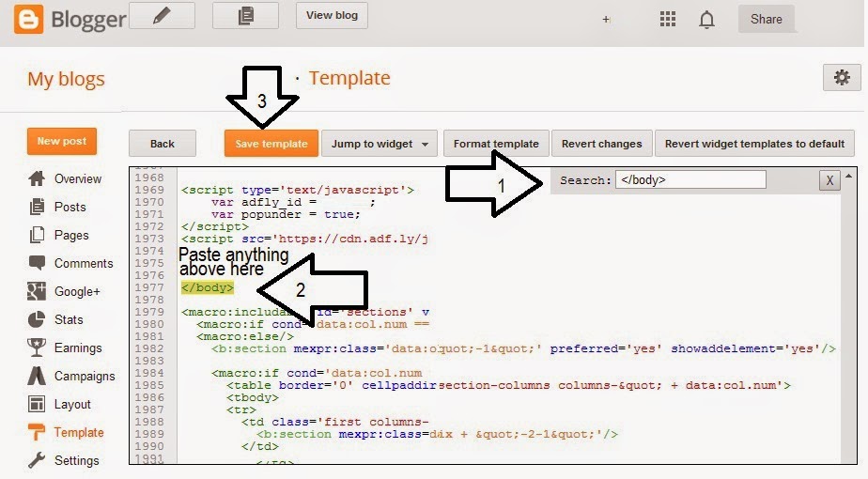Click Format template
The width and height of the screenshot is (868, 479).
click(496, 144)
